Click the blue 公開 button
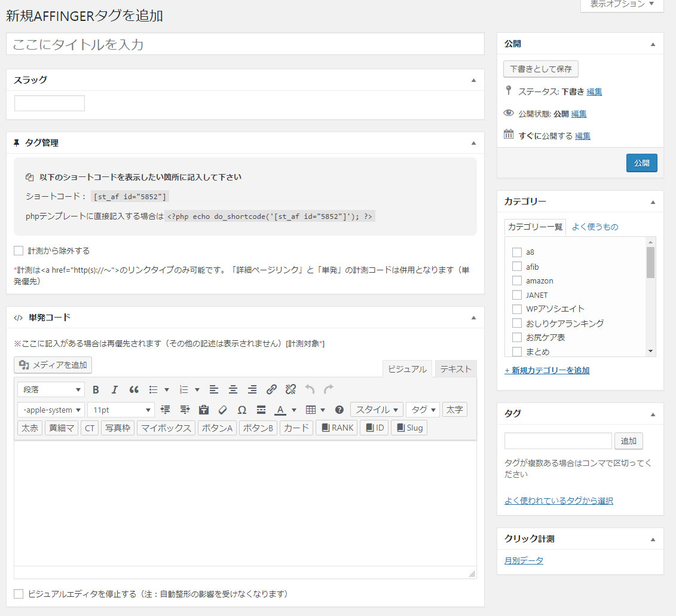Image resolution: width=676 pixels, height=616 pixels. [x=641, y=163]
